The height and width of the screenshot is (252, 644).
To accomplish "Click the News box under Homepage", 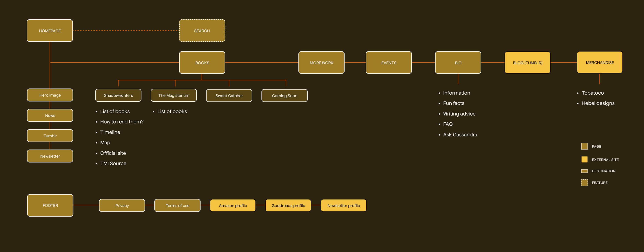I will 50,115.
